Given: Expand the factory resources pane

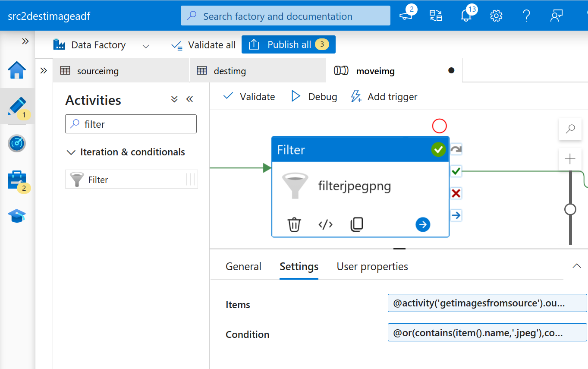Looking at the screenshot, I should click(x=44, y=71).
